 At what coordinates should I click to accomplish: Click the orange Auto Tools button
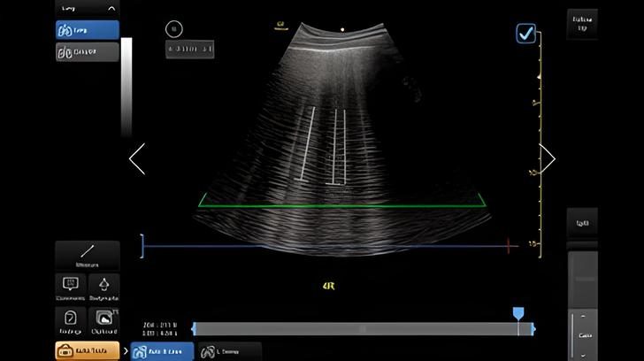(x=87, y=351)
